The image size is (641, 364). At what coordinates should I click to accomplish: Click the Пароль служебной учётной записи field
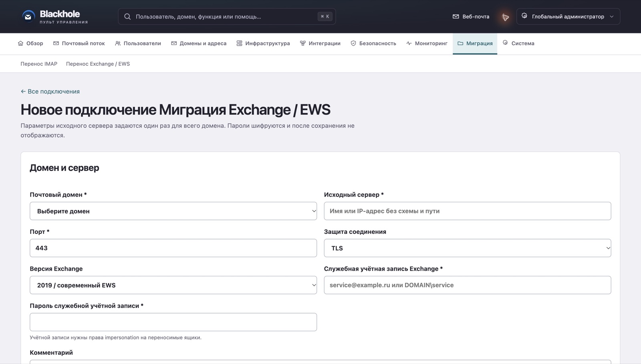pos(173,322)
